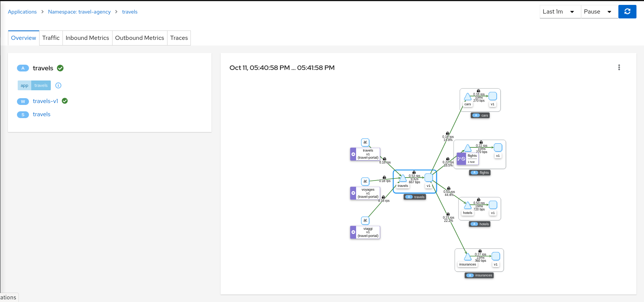Screen dimensions: 644x302
Task: Switch to the Overview tab
Action: 24,38
